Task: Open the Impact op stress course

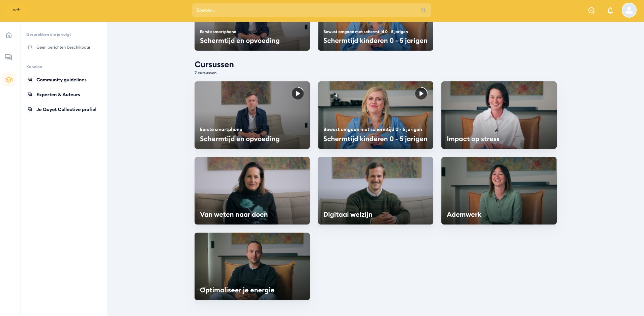Action: 499,115
